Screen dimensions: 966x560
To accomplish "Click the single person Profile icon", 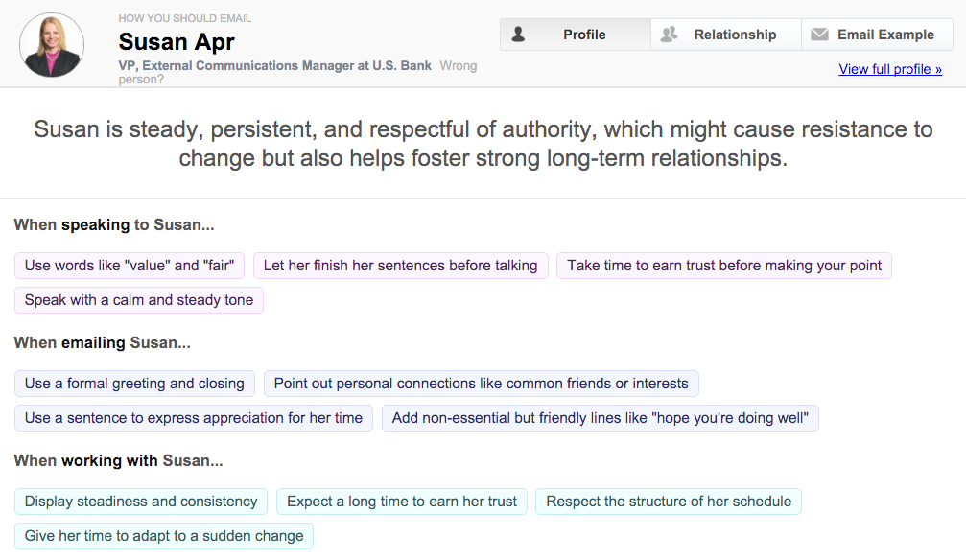I will [x=518, y=35].
